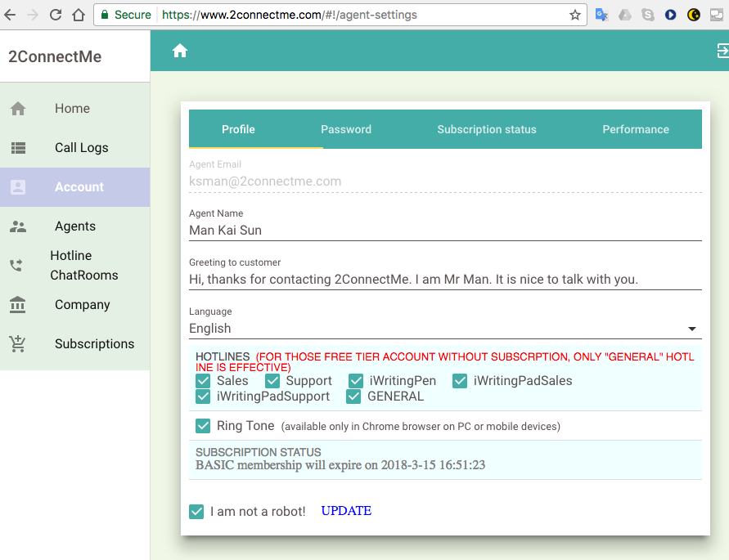Click the Agents people icon
729x560 pixels.
(18, 226)
